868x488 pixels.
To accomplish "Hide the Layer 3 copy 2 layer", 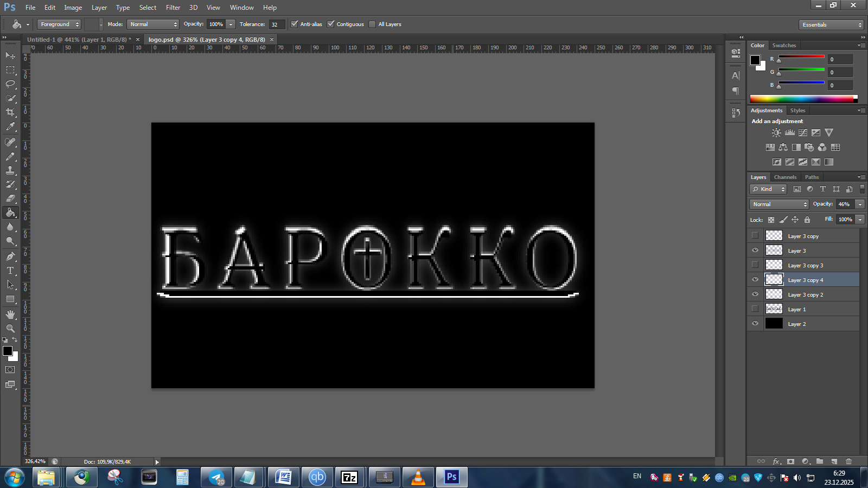I will point(755,294).
